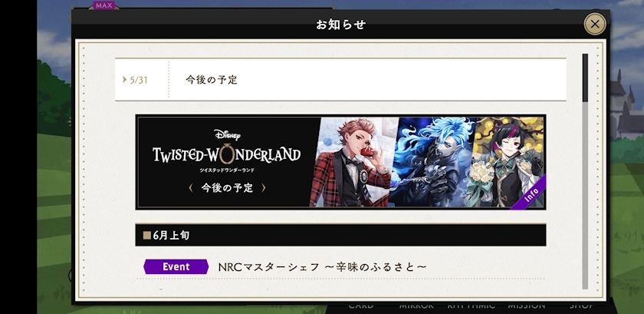Screen dimensions: 644x314
Task: Click the 6月上旬 section header
Action: [x=340, y=236]
